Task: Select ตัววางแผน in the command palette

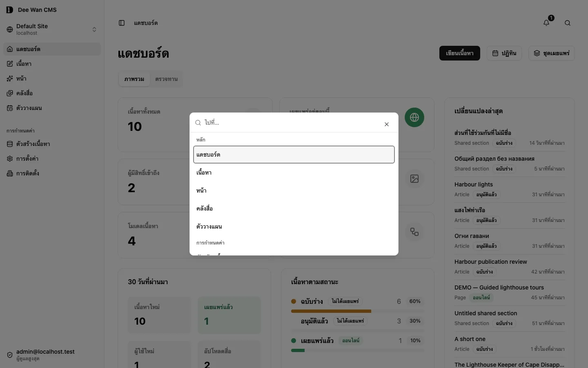Action: 294,227
